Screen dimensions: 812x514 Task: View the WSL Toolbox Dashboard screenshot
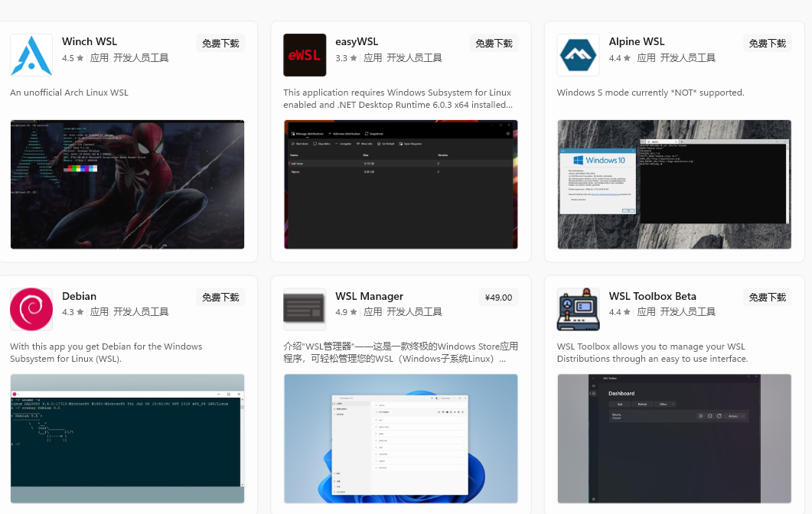tap(674, 438)
